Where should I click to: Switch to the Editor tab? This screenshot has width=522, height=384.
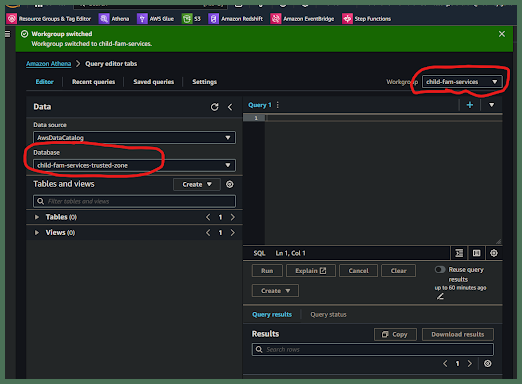(44, 82)
